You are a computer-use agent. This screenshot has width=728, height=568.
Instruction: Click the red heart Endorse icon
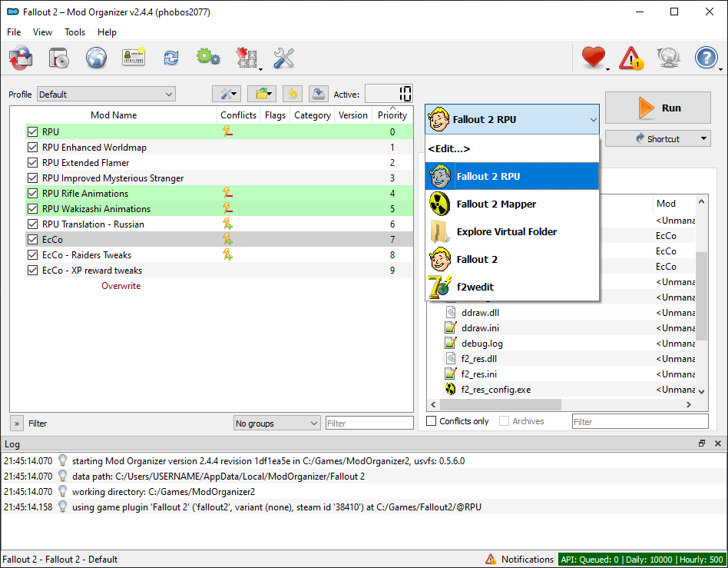coord(594,58)
